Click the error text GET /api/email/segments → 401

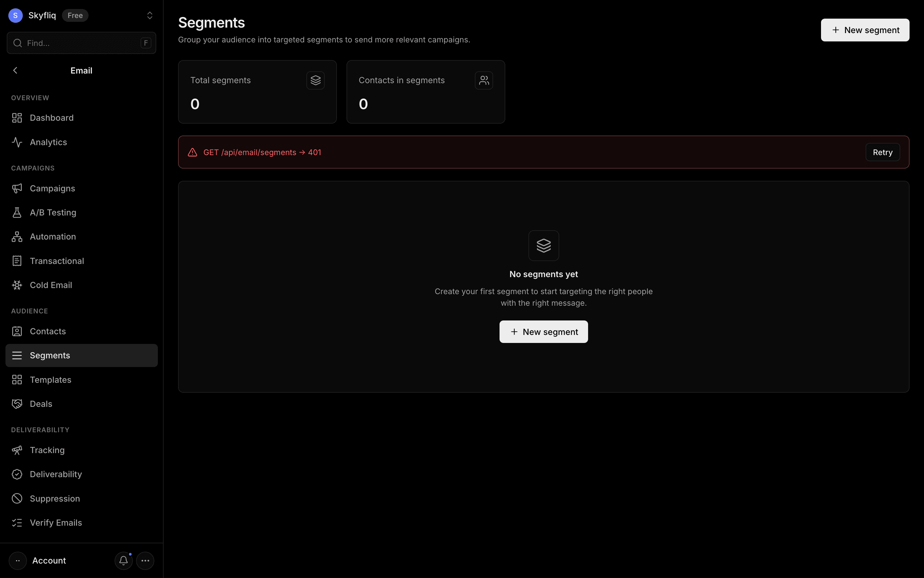tap(262, 152)
